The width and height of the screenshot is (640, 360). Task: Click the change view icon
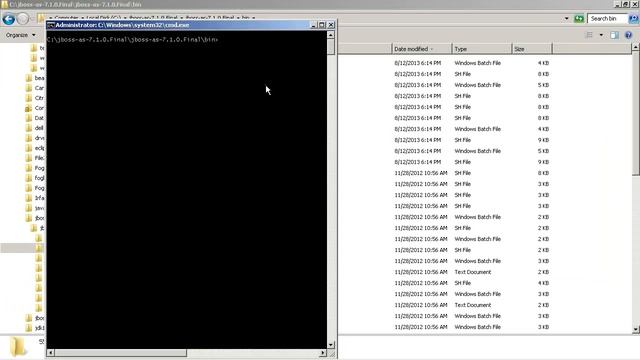click(589, 35)
